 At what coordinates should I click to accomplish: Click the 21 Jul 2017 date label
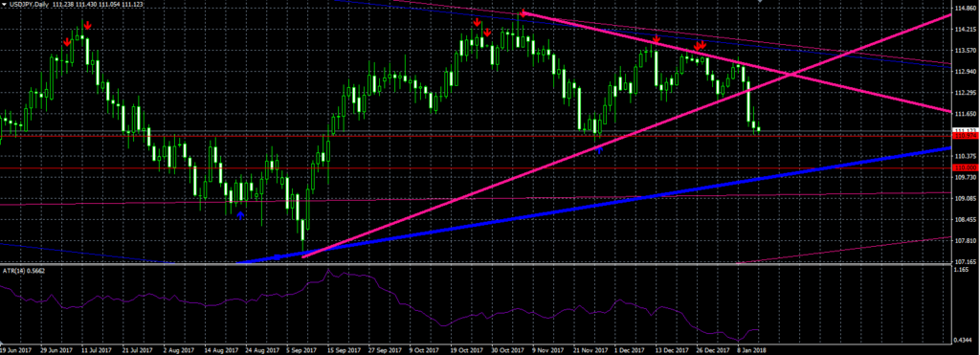pyautogui.click(x=138, y=350)
